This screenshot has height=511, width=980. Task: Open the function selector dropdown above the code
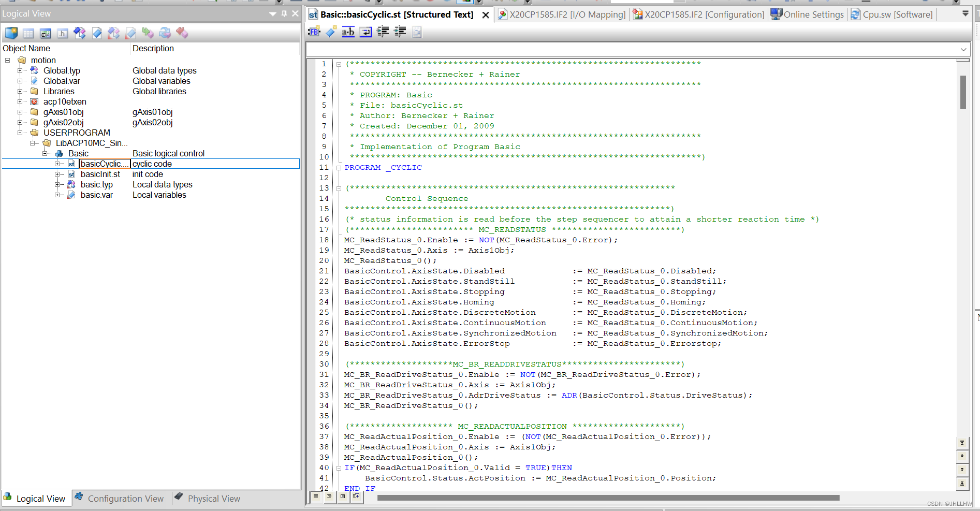click(963, 50)
